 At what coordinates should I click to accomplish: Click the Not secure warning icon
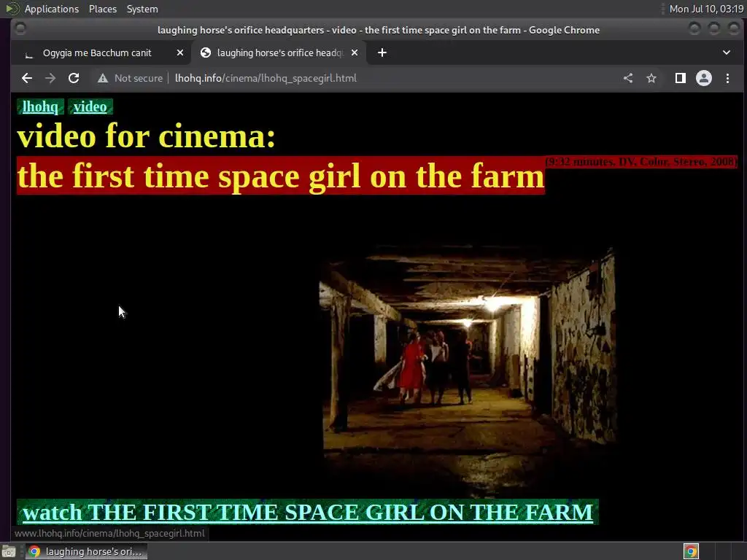103,78
